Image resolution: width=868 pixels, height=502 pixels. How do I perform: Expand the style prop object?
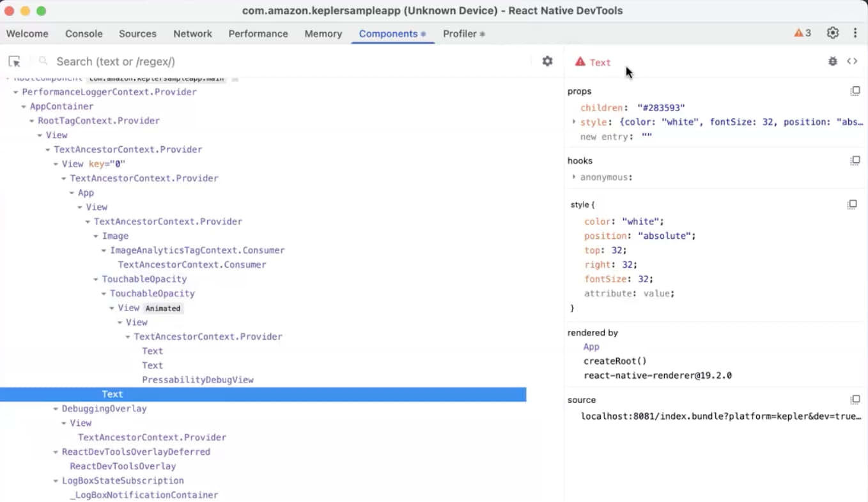coord(573,121)
